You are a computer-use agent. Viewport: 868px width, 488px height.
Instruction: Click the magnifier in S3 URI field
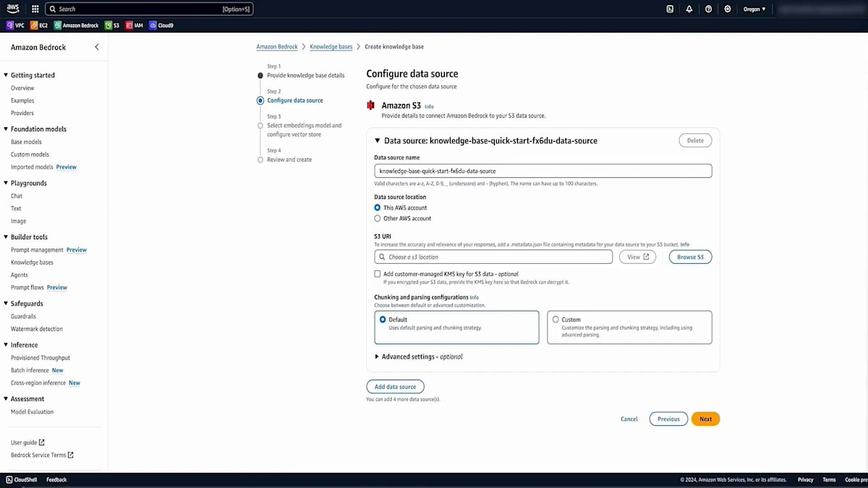[x=382, y=257]
